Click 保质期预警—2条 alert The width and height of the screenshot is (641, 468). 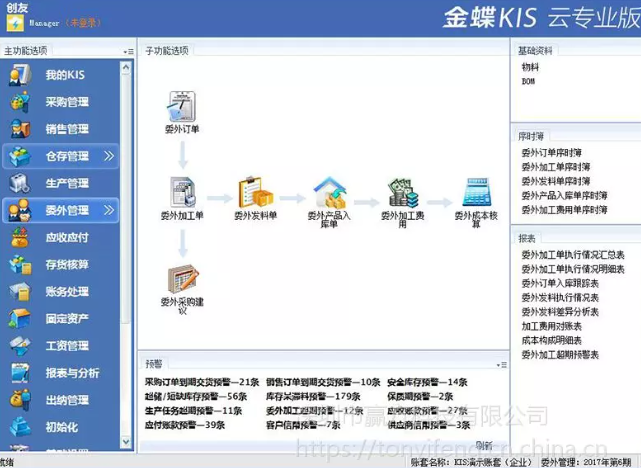coord(420,396)
